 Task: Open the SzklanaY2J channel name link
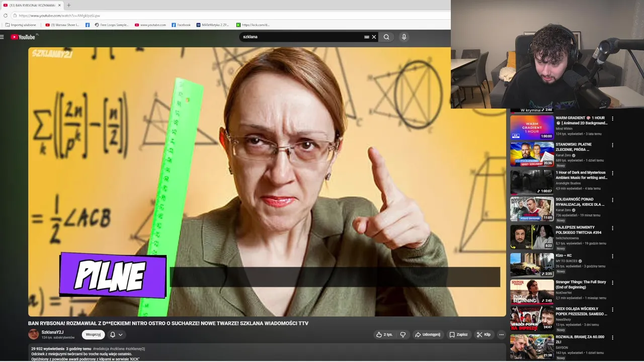[52, 332]
